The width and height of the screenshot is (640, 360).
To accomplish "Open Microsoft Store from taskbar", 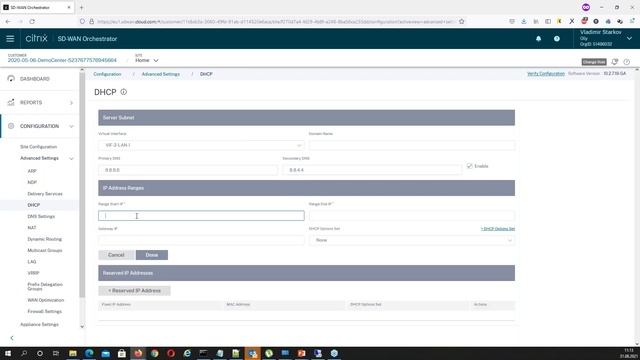I will coord(122,353).
